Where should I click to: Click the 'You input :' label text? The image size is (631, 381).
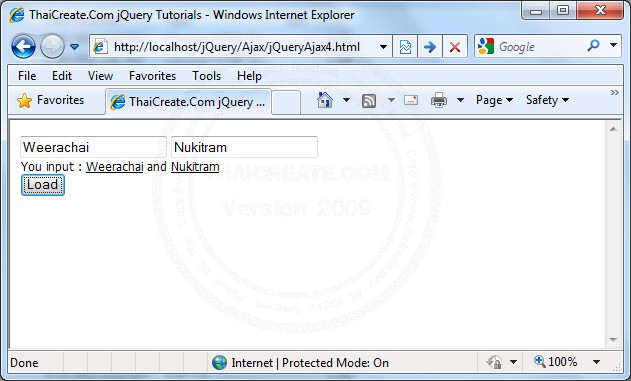(x=52, y=167)
